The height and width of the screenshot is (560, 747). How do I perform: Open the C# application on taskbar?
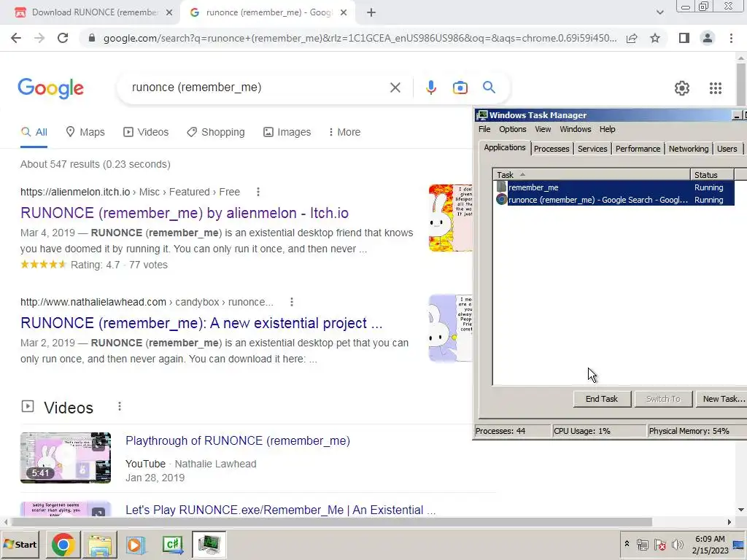(173, 544)
